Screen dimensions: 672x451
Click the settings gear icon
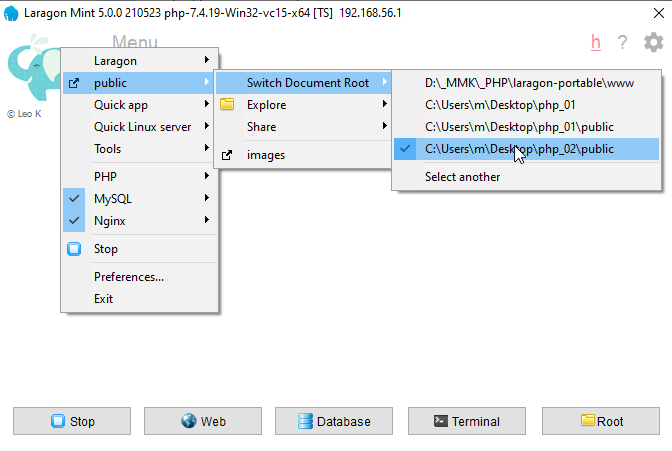(653, 42)
